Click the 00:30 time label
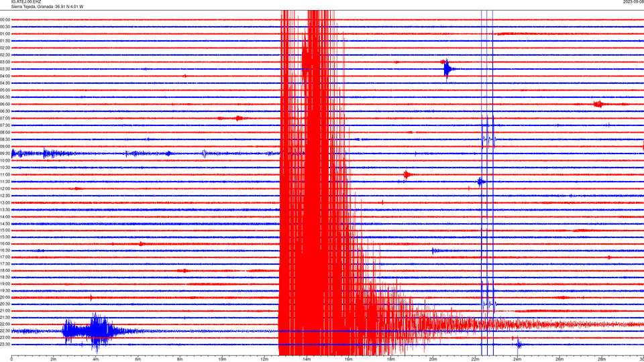This screenshot has width=644, height=362. 5,27
